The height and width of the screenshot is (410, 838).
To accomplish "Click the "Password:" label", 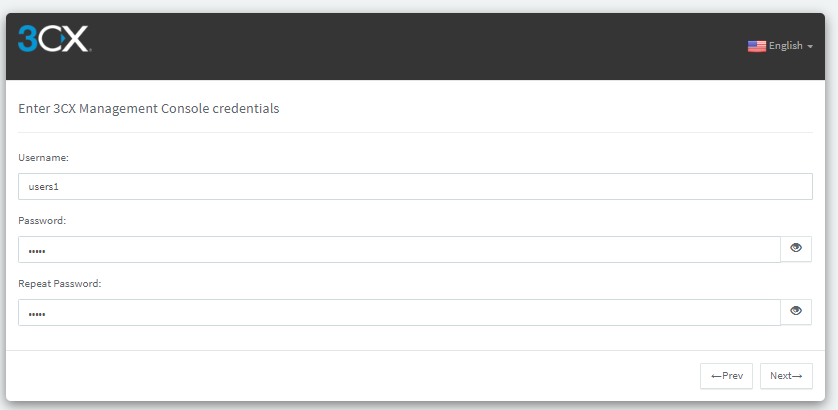I will [x=42, y=220].
